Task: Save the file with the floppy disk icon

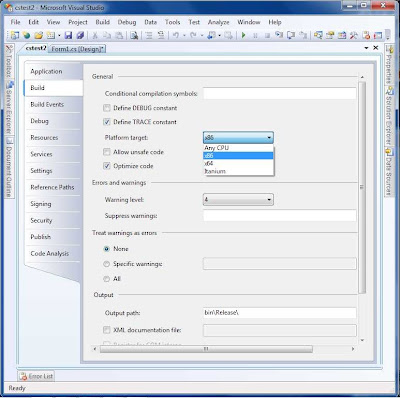Action: click(x=68, y=35)
